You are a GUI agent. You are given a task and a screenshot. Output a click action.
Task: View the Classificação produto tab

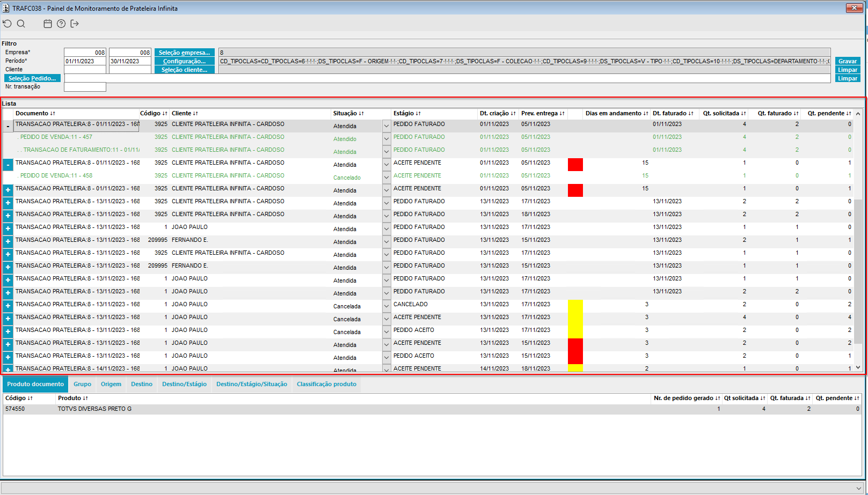(326, 384)
